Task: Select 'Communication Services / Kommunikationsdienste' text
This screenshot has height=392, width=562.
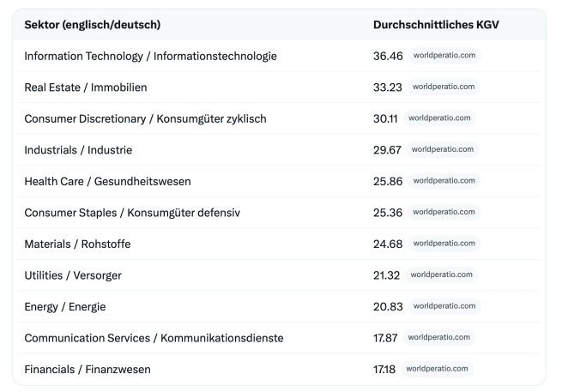Action: pyautogui.click(x=154, y=337)
